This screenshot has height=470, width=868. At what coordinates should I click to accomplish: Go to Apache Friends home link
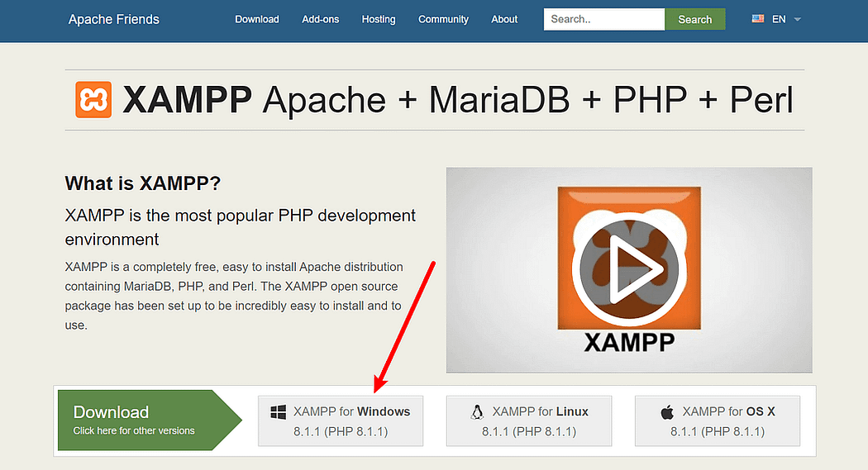pos(114,19)
